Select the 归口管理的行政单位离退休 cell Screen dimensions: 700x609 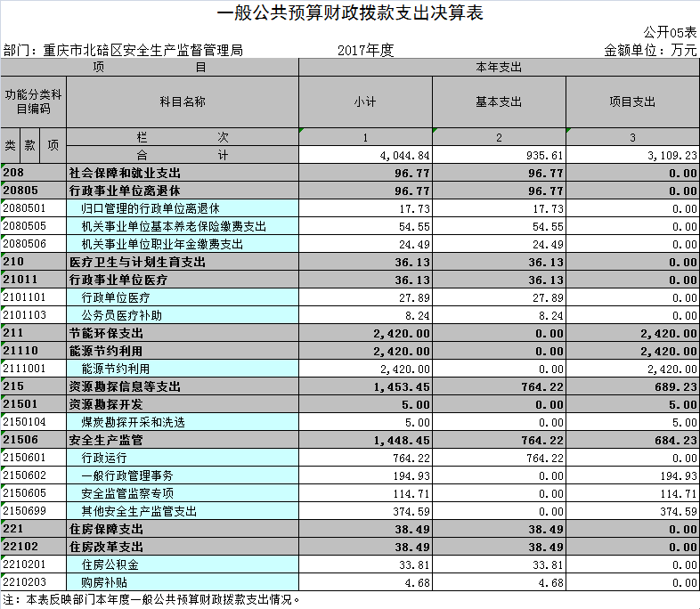click(x=183, y=208)
